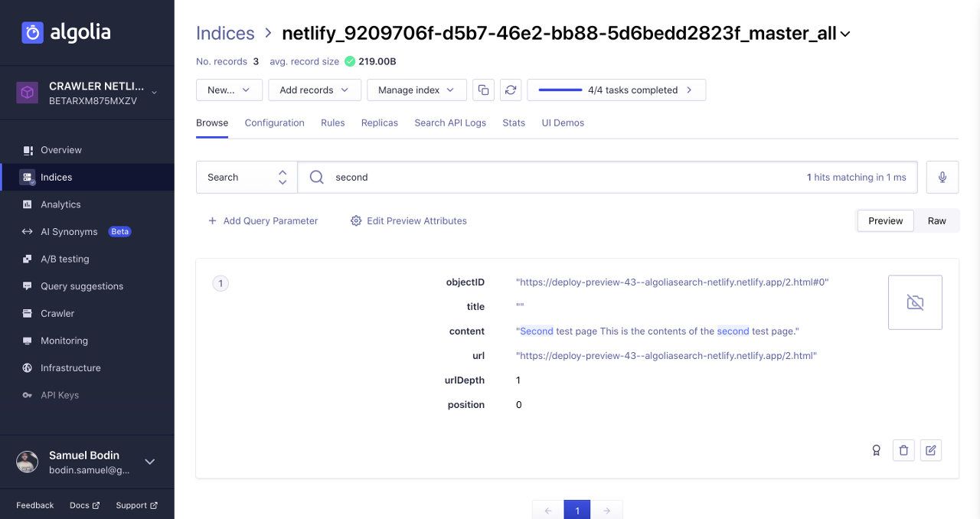Click the refresh index icon

click(511, 90)
